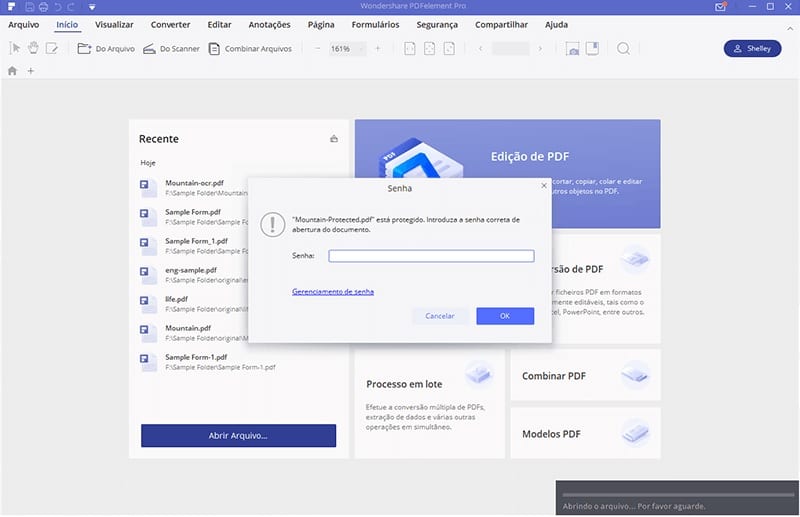Open the search magnifier tool

pos(623,48)
